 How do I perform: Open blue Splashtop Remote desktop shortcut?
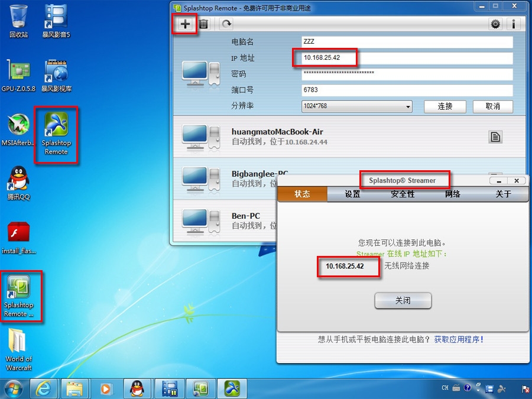pyautogui.click(x=56, y=134)
